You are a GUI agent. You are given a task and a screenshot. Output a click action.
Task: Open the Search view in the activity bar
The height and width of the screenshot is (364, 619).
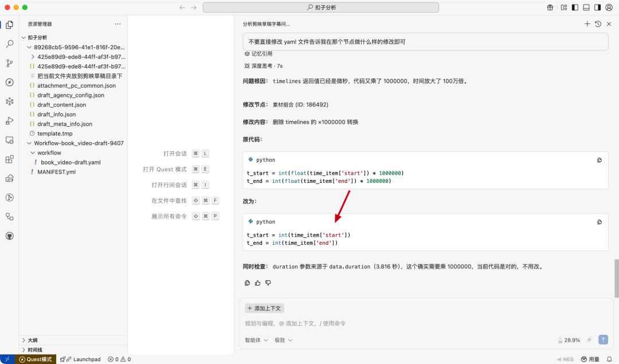point(9,44)
